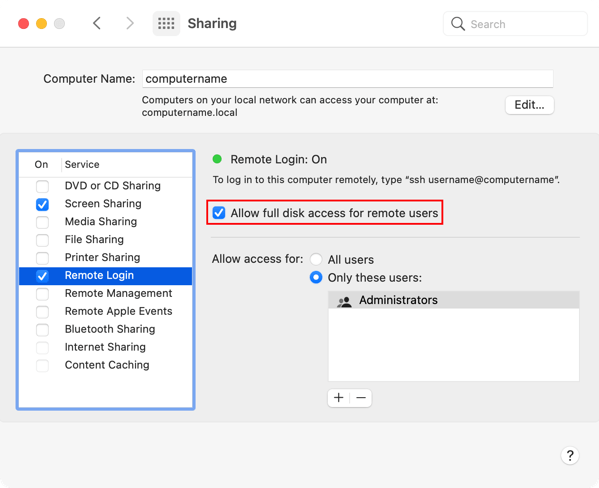Select Internet Sharing service row
Viewport: 599px width, 488px height.
[105, 348]
